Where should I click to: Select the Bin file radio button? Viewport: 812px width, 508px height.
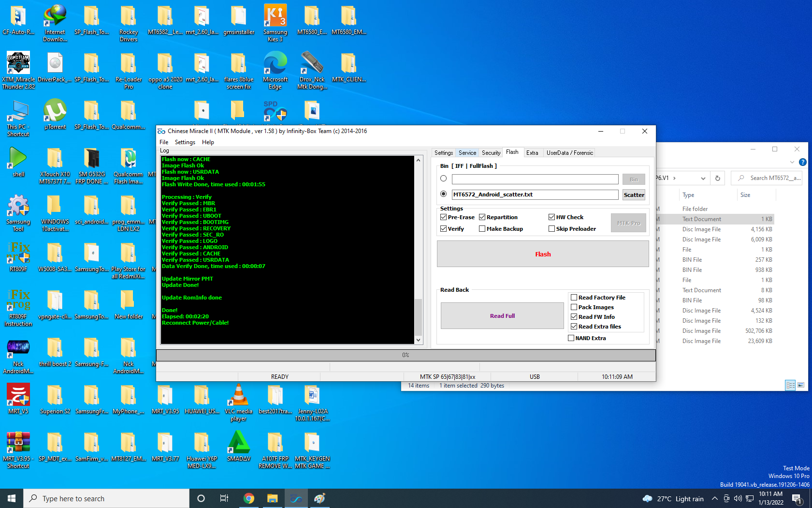[444, 179]
